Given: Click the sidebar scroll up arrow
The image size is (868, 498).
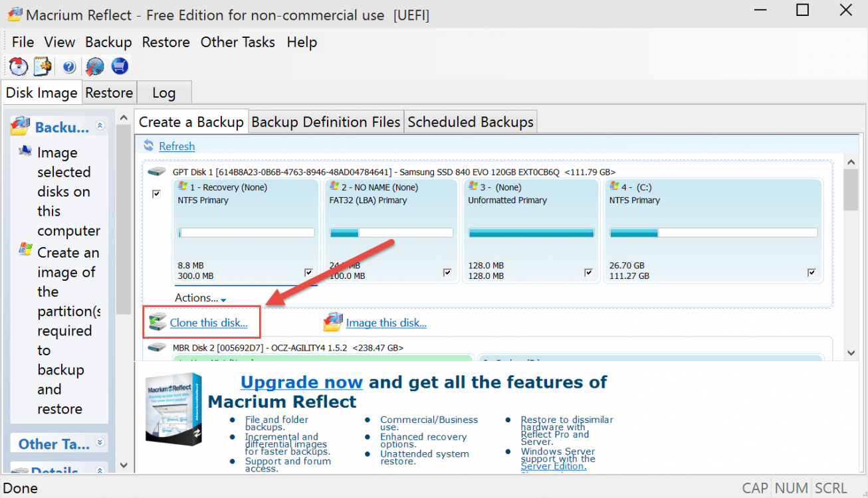Looking at the screenshot, I should pyautogui.click(x=124, y=118).
